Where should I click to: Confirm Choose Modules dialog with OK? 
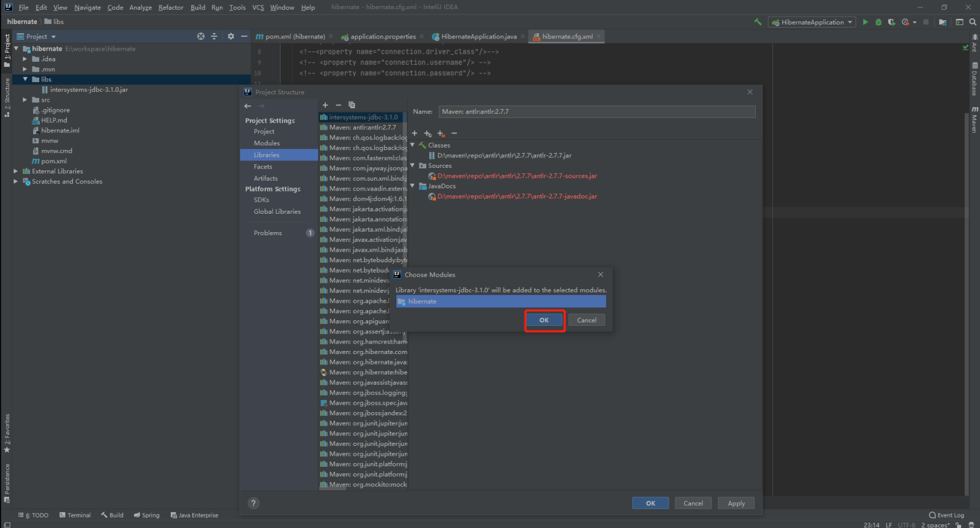[544, 320]
